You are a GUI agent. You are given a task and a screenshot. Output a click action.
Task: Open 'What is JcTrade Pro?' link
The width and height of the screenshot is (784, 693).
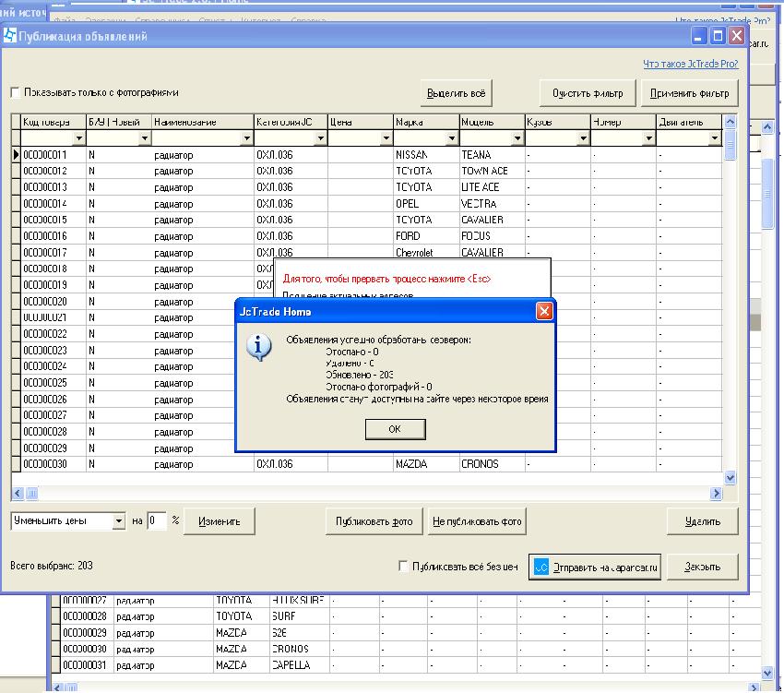(x=691, y=64)
